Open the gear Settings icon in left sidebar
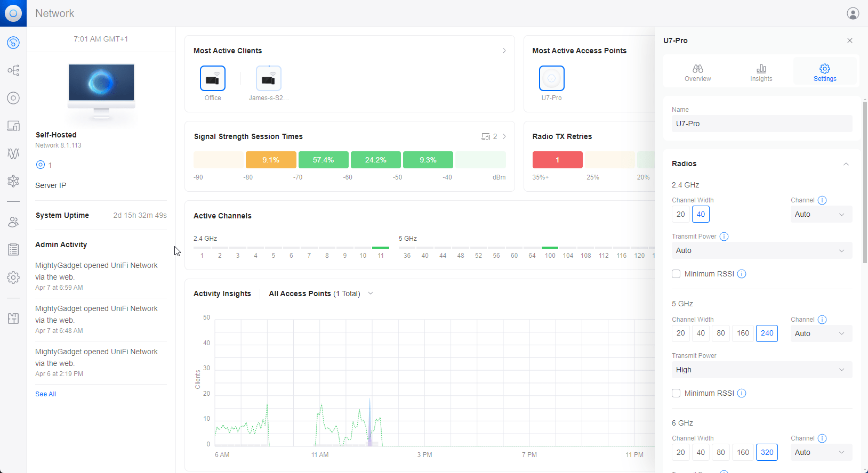The image size is (868, 473). click(x=13, y=278)
